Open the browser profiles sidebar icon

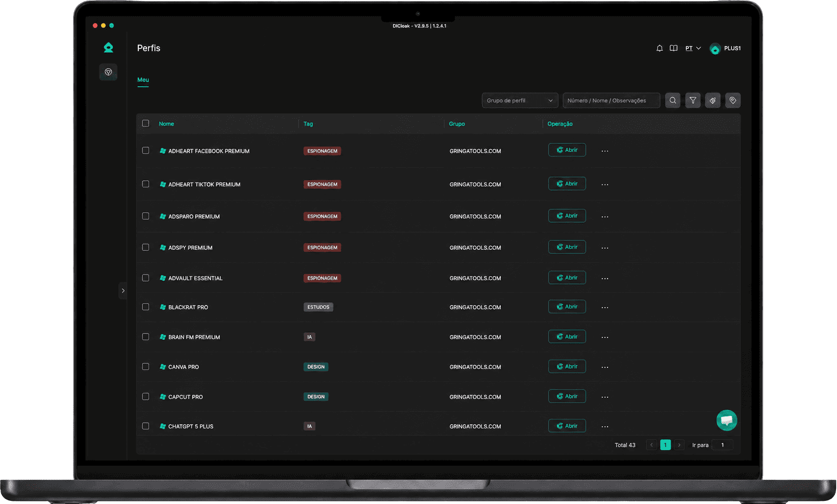[108, 72]
